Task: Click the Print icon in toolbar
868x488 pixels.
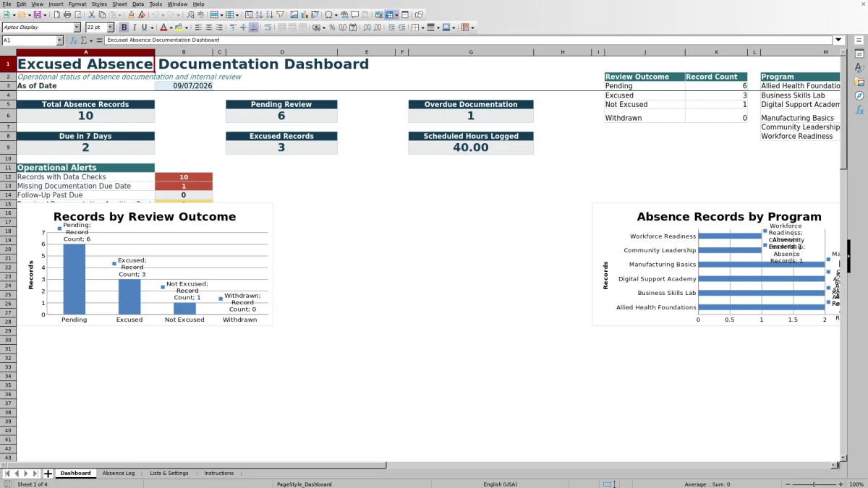Action: tap(67, 14)
